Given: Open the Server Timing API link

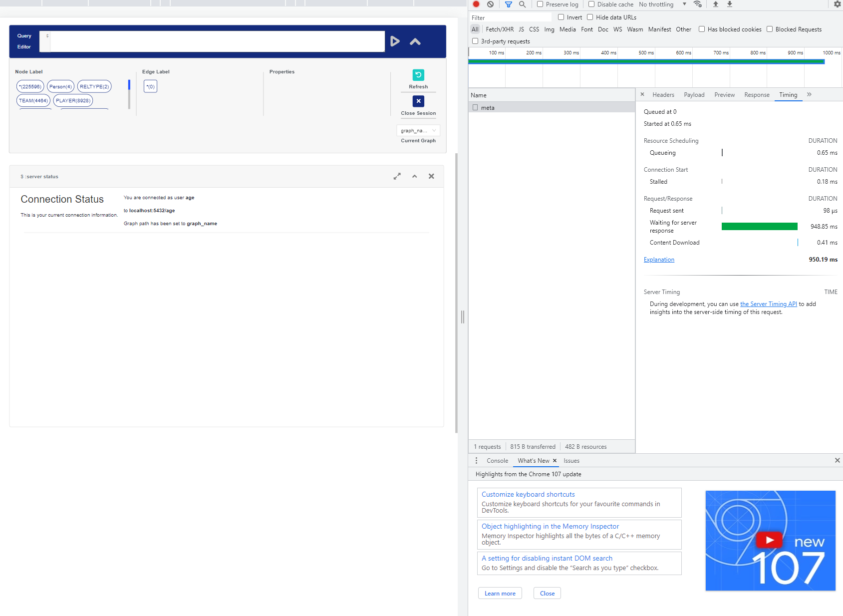Looking at the screenshot, I should [x=769, y=304].
